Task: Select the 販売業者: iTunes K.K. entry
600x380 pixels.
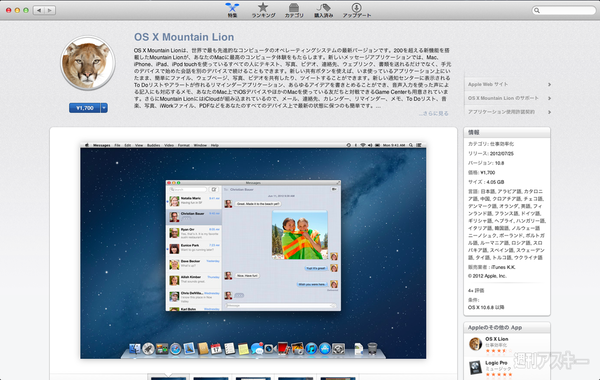Action: coord(492,267)
